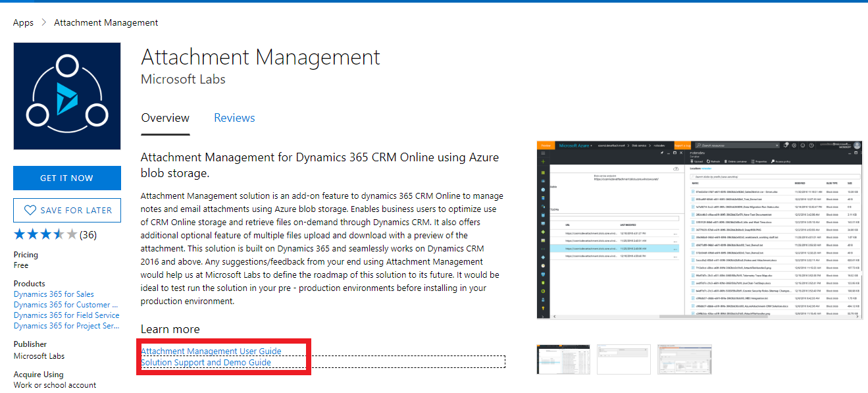Select the third screenshot thumbnail
The height and width of the screenshot is (393, 868).
(684, 359)
